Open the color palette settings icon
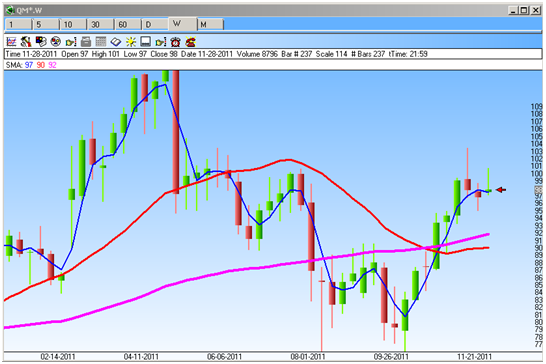The height and width of the screenshot is (364, 546). coord(41,42)
